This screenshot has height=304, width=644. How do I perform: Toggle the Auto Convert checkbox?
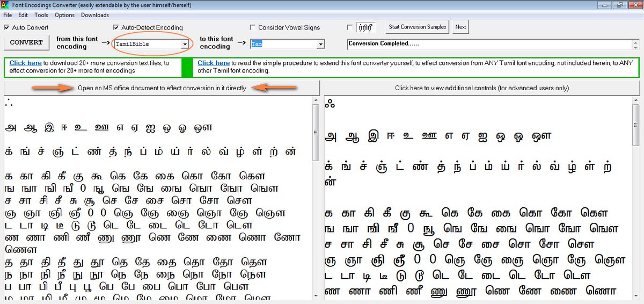(6, 27)
